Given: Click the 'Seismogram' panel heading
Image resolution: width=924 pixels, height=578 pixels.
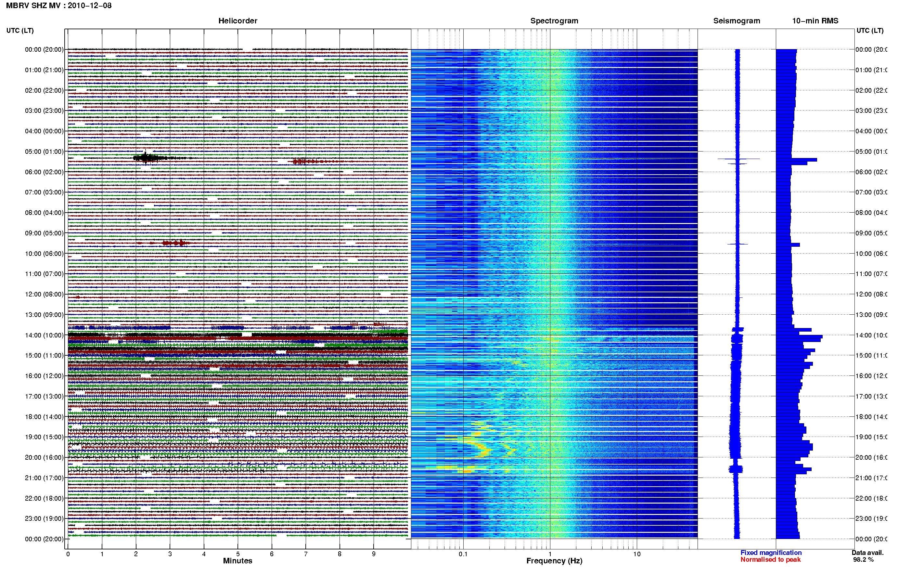Looking at the screenshot, I should [x=737, y=21].
